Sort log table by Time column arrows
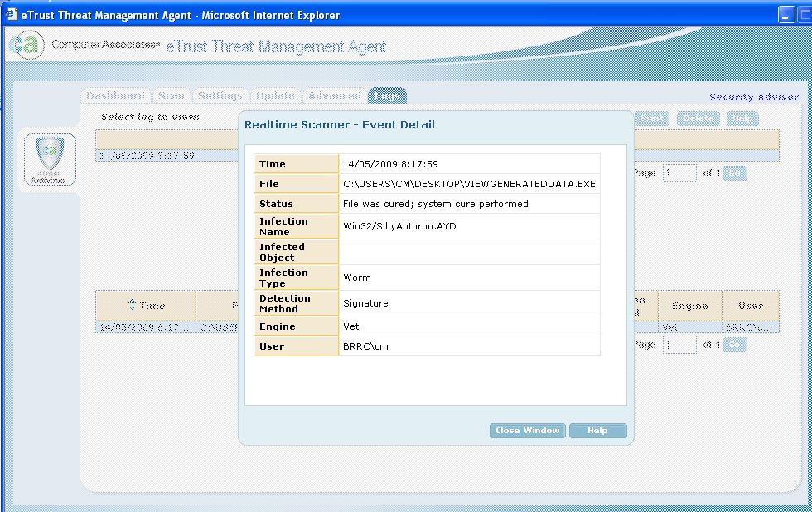 [x=132, y=306]
